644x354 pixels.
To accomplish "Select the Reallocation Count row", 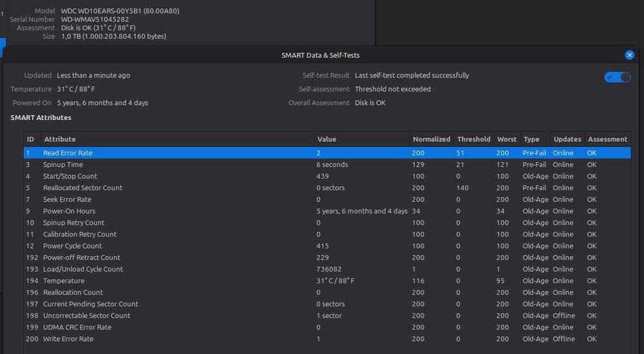I will coord(327,292).
